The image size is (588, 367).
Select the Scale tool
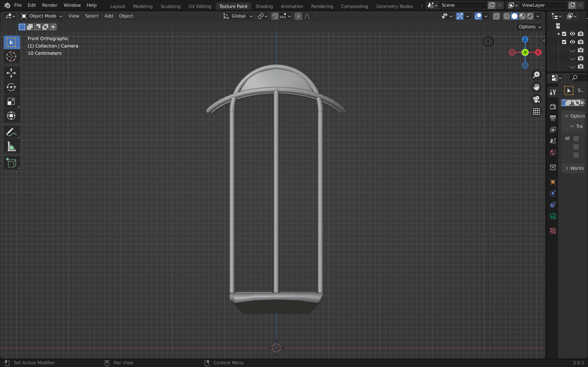pos(11,101)
